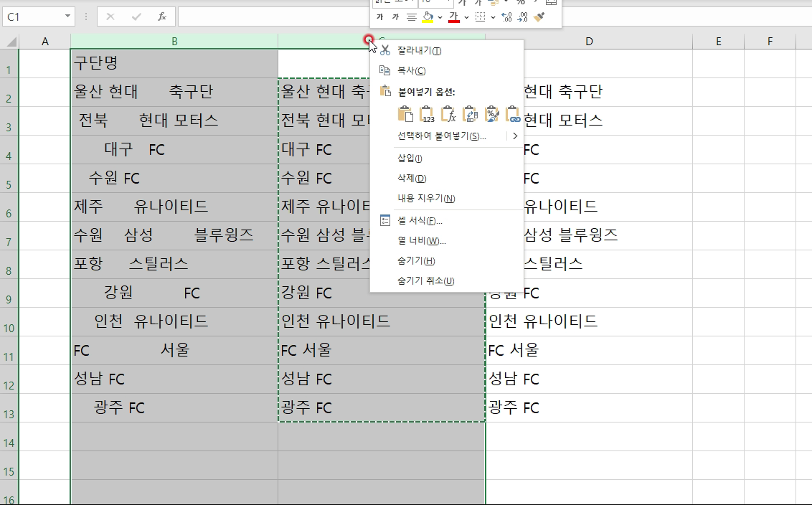Select column D header
This screenshot has height=505, width=812.
[589, 42]
